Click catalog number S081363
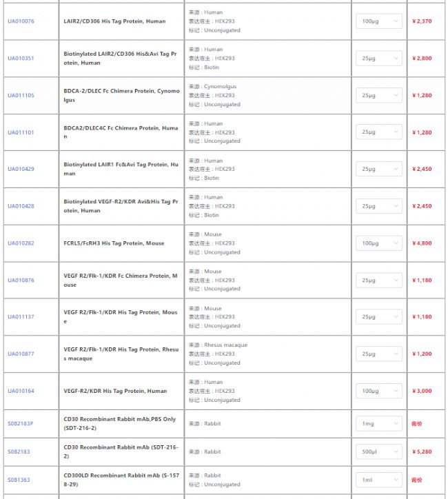The height and width of the screenshot is (499, 448). click(x=19, y=480)
